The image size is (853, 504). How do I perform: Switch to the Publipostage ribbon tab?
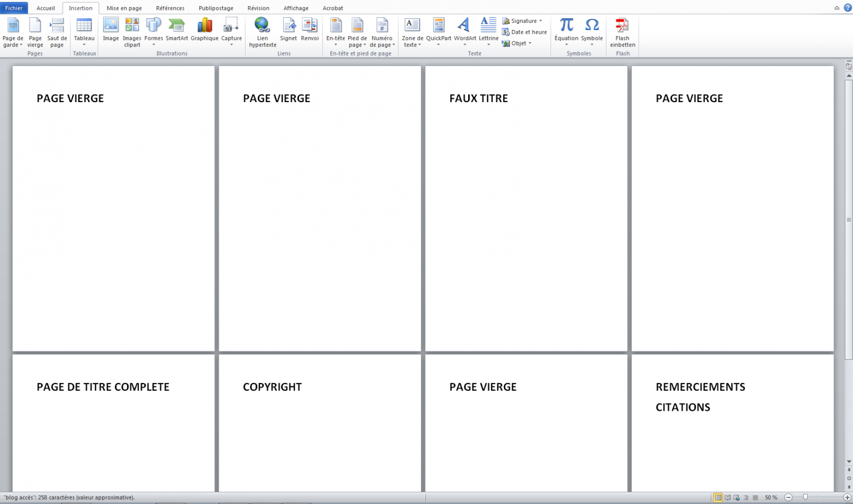point(215,8)
